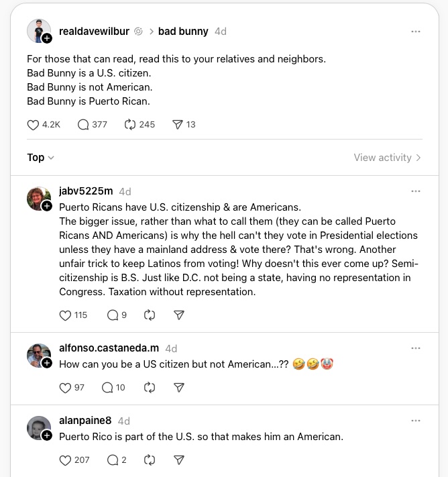Viewport: 448px width, 477px height.
Task: Follow jabv5225m using avatar plus badge
Action: coord(47,206)
